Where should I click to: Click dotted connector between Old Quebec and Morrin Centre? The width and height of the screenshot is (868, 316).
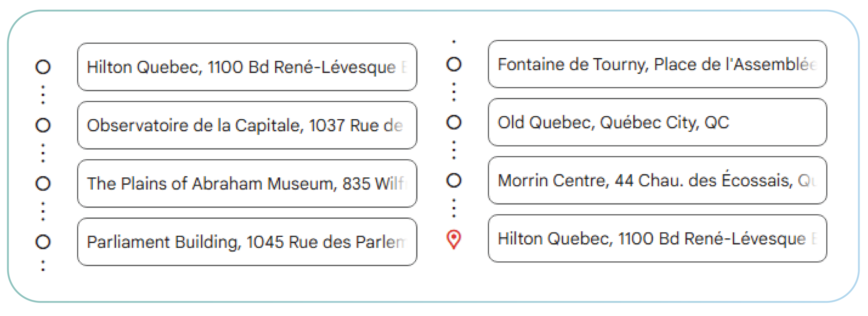(x=454, y=151)
